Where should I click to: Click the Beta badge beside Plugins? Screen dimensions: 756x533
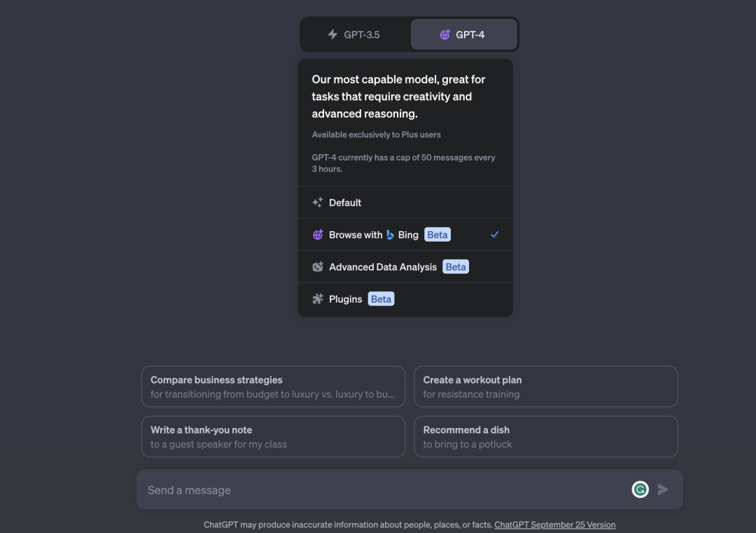click(x=381, y=299)
